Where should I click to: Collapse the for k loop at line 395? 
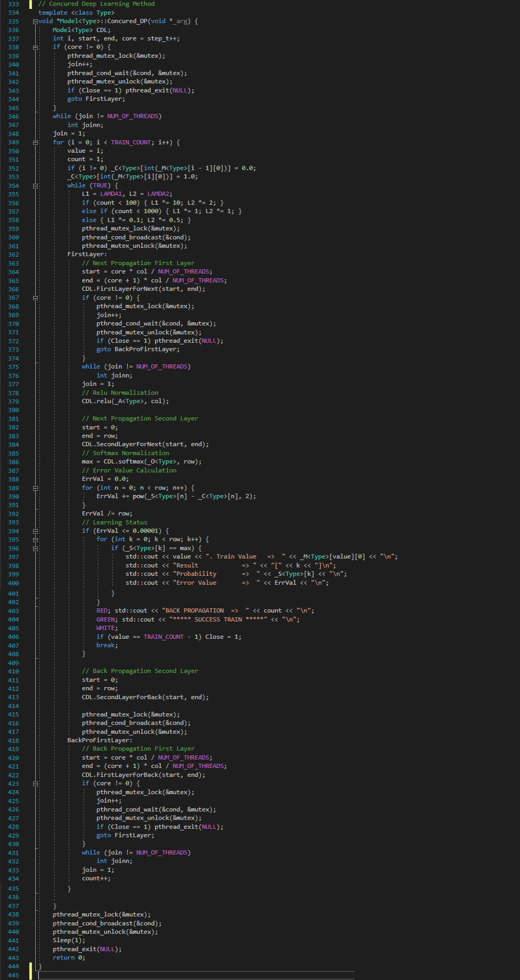[35, 540]
